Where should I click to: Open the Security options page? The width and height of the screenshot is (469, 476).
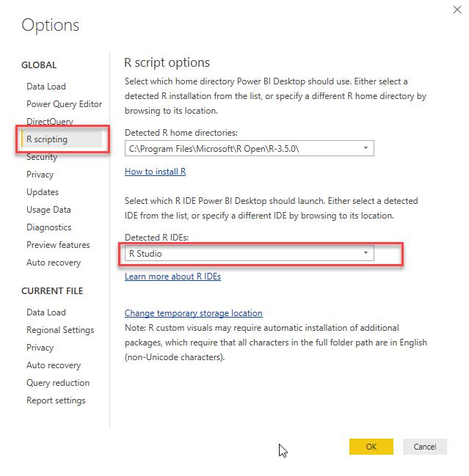pos(42,157)
